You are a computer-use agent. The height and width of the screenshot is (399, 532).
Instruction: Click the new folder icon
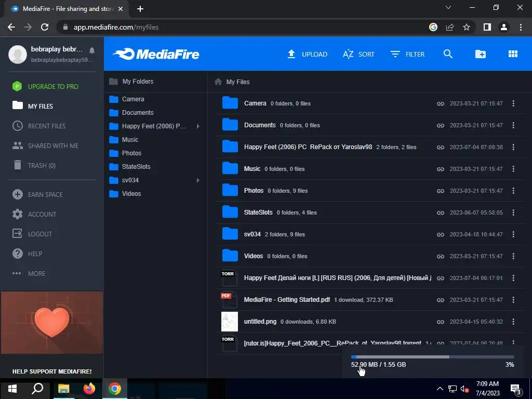[x=481, y=54]
